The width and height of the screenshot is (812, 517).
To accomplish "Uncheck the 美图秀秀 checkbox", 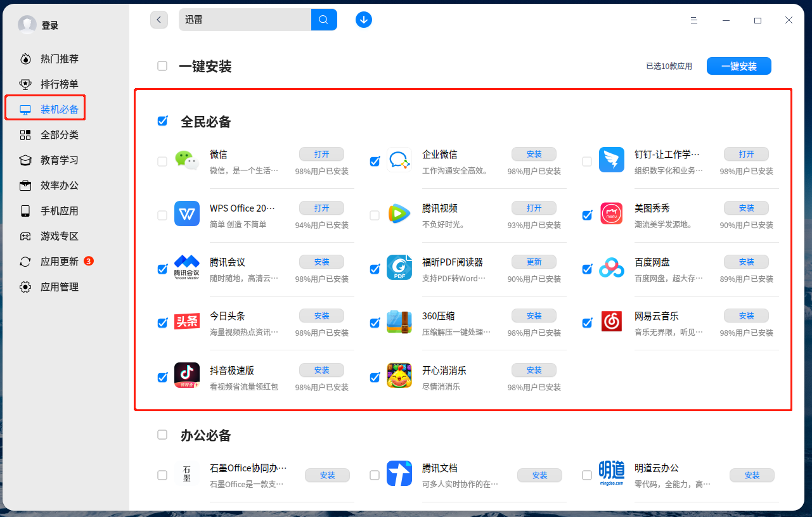I will tap(587, 215).
